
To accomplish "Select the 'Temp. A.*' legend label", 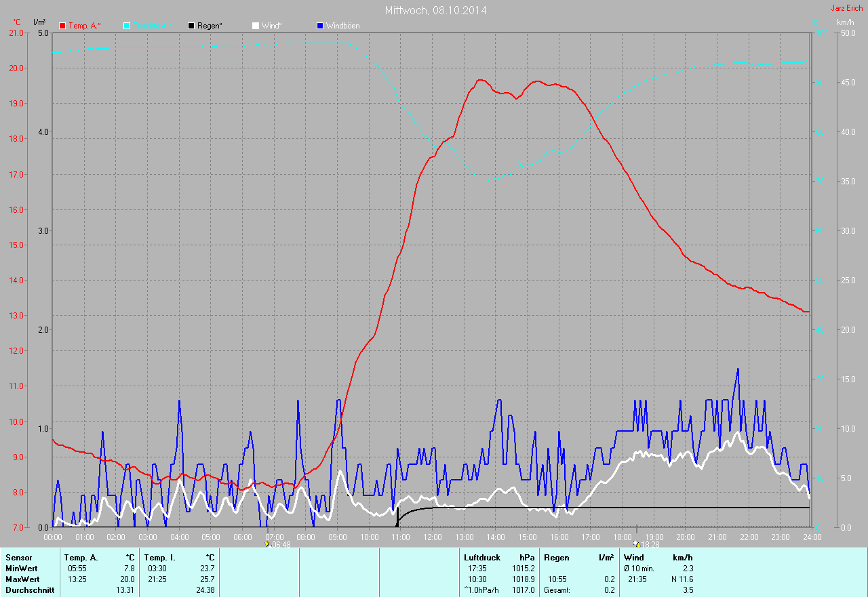I will click(85, 26).
